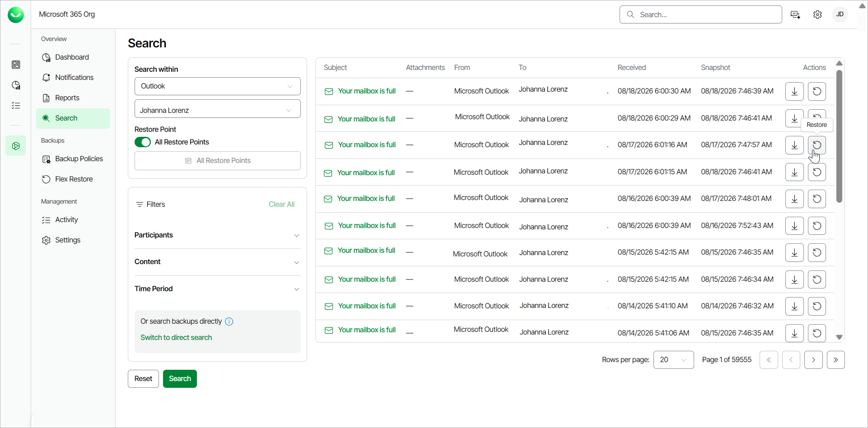Click the top bar Search field
The image size is (868, 428).
point(701,14)
